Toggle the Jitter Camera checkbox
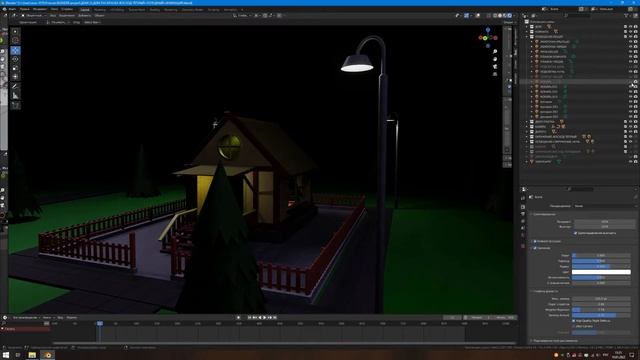The height and width of the screenshot is (360, 640). point(574,326)
